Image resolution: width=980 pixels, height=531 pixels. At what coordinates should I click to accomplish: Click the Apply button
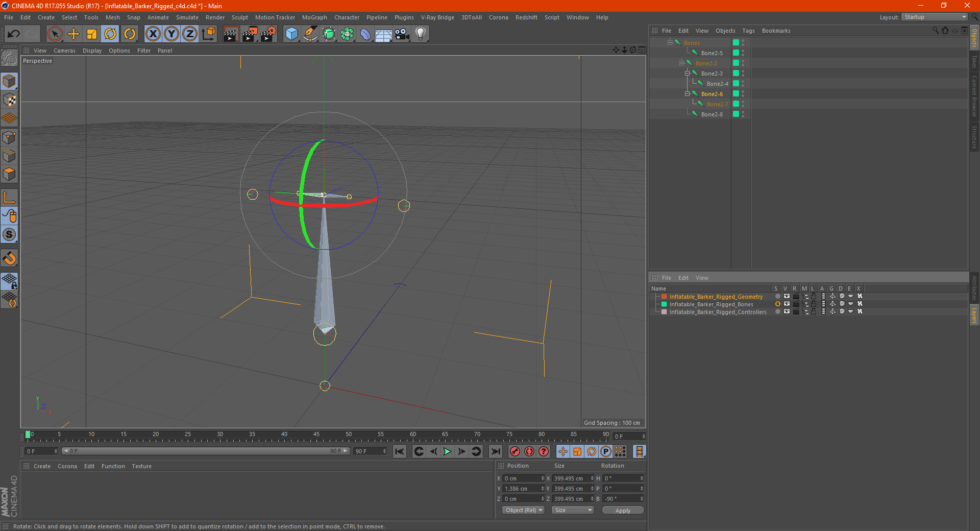623,510
